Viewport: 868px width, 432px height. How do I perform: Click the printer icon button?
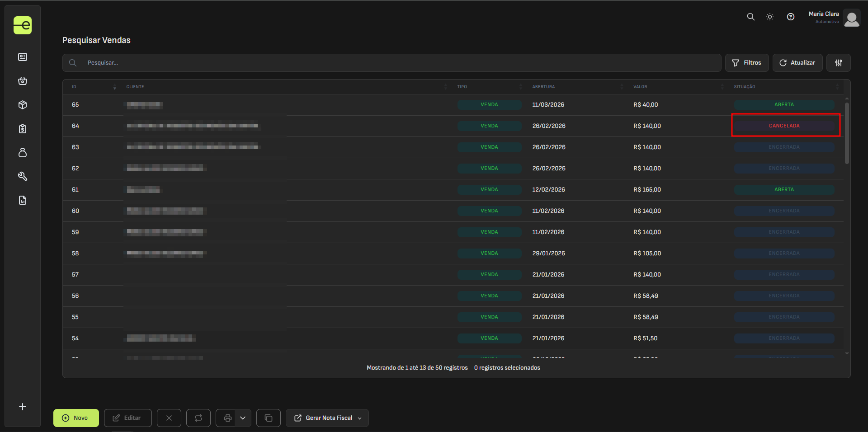pyautogui.click(x=227, y=418)
